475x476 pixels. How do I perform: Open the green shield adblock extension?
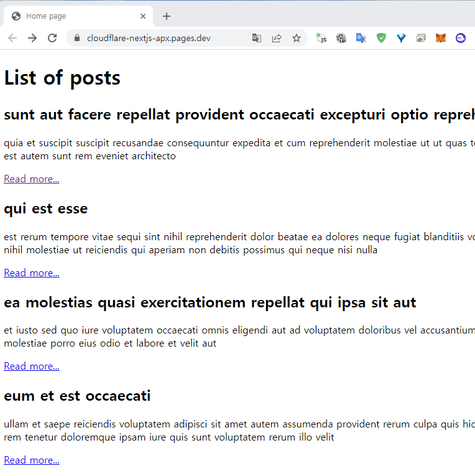381,38
